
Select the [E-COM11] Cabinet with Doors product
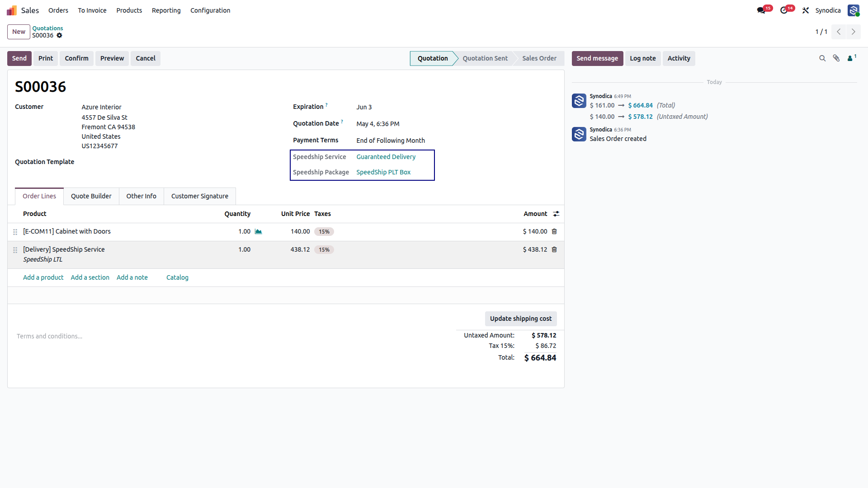click(x=67, y=231)
